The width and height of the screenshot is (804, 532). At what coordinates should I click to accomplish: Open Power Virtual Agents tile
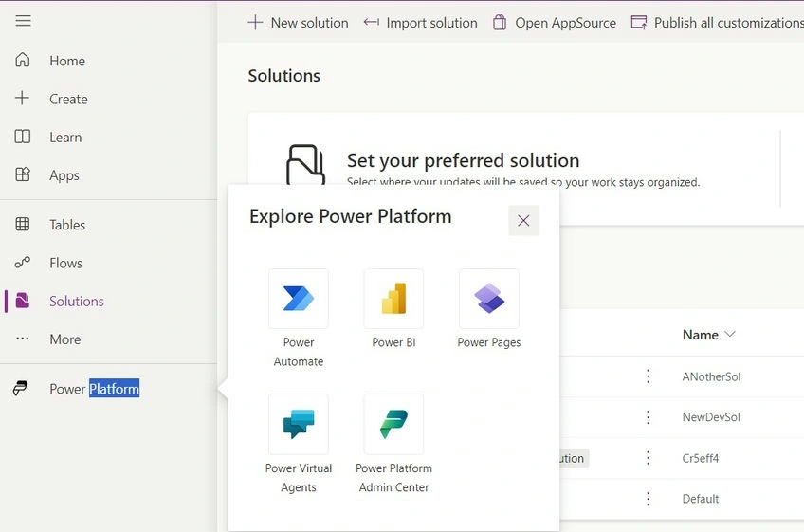click(x=299, y=424)
